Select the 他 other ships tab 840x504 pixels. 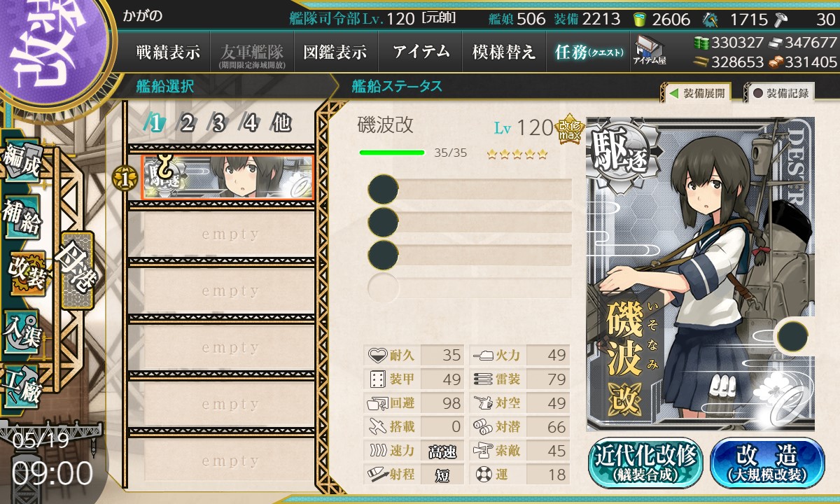[281, 124]
